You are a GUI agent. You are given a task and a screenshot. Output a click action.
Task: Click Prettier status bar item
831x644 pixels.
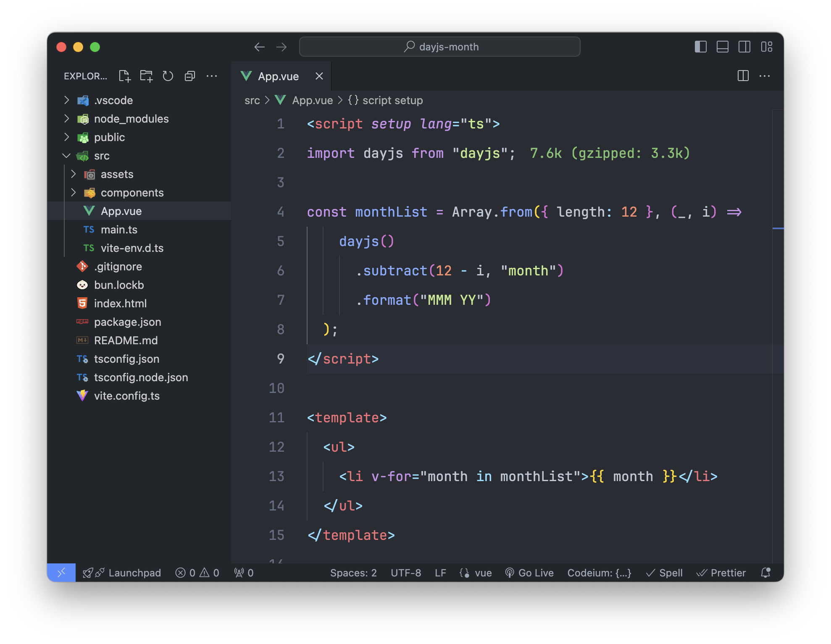pos(721,573)
